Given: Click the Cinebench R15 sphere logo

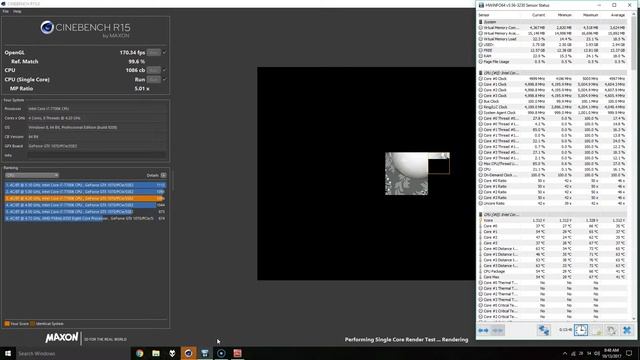Looking at the screenshot, I should [x=47, y=27].
